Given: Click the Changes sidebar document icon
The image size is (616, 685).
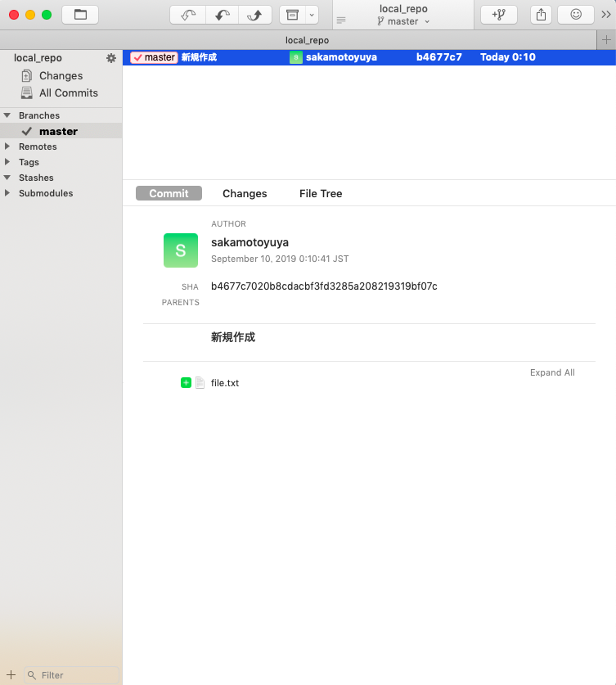Looking at the screenshot, I should coord(27,75).
